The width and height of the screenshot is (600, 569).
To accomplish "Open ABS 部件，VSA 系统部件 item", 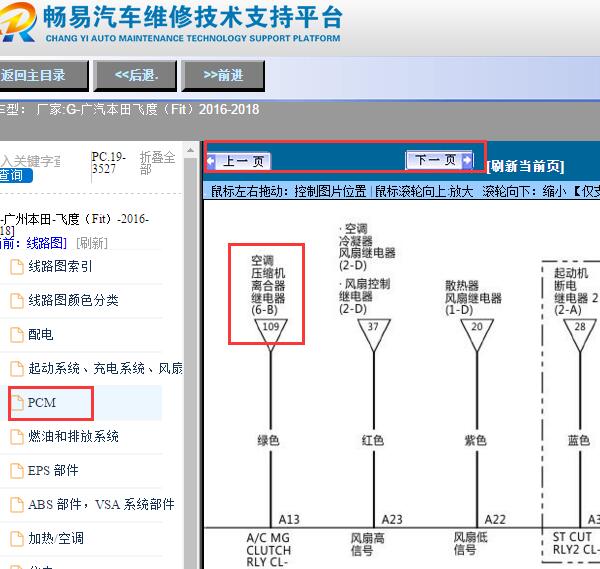I will [x=101, y=505].
